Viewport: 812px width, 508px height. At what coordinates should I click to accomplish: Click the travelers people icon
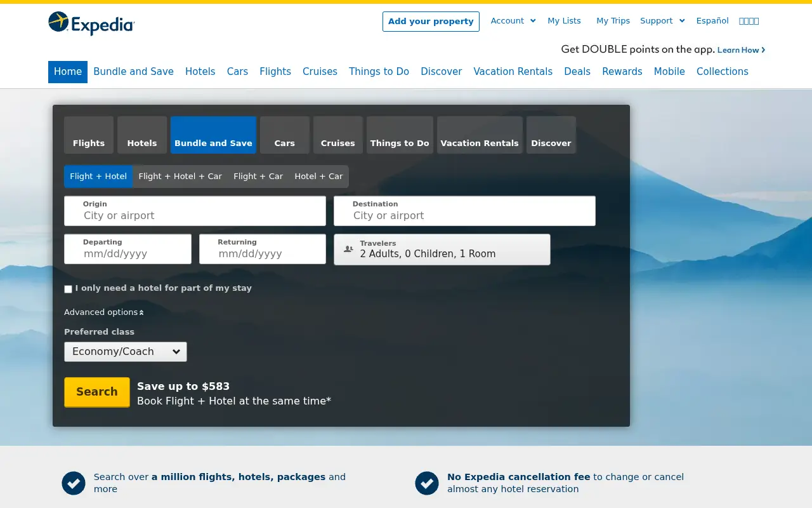[348, 249]
